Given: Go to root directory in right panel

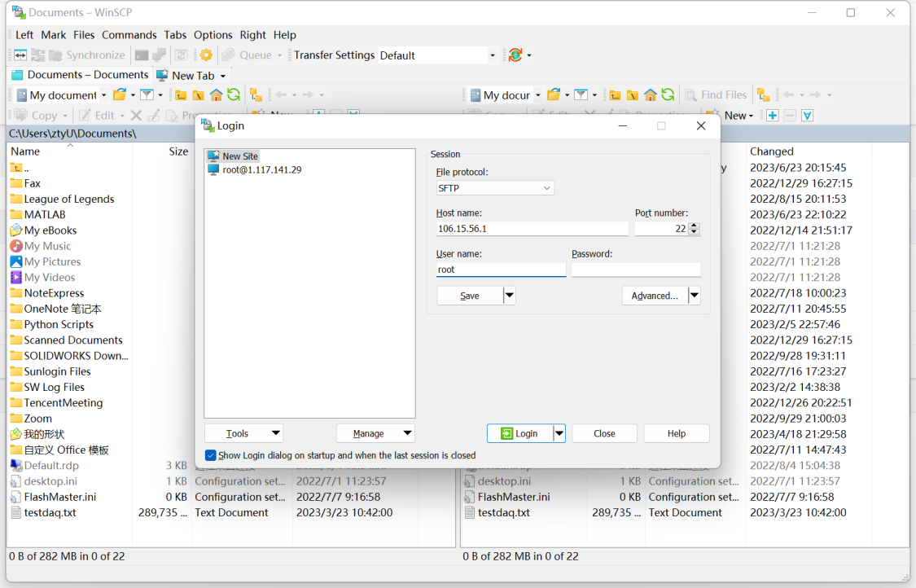Looking at the screenshot, I should tap(633, 94).
